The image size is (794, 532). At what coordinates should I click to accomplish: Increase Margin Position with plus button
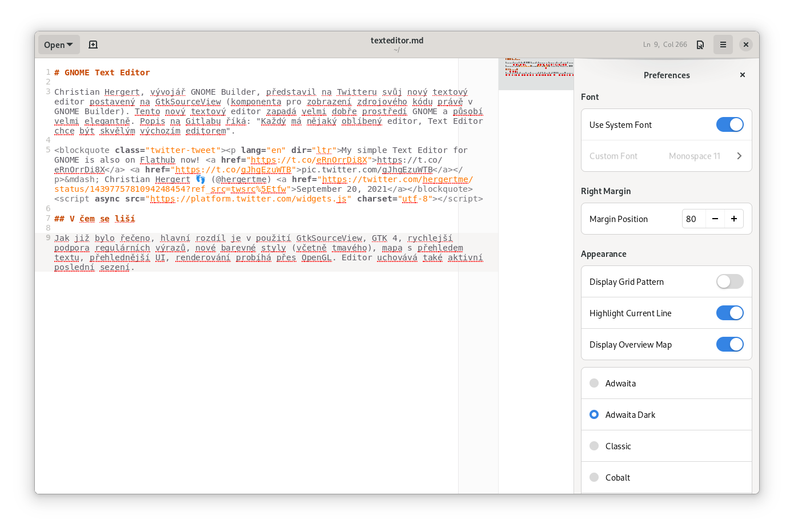pos(733,219)
